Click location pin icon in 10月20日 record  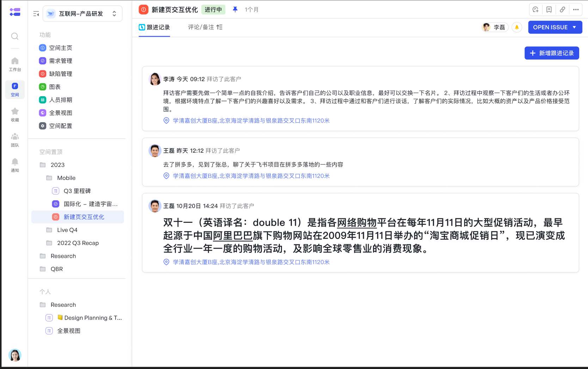[x=166, y=262]
